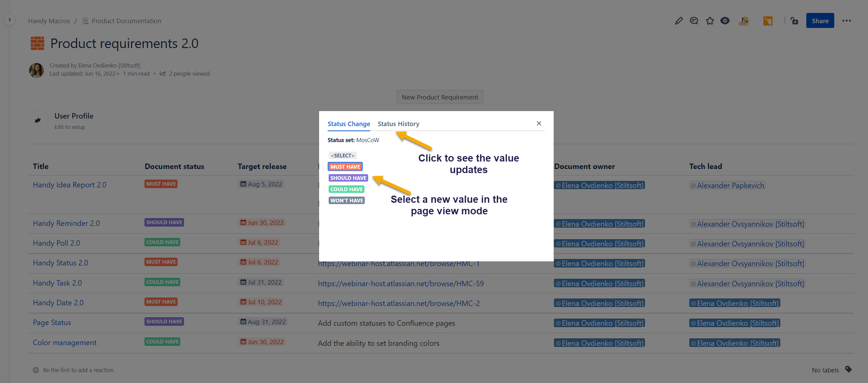Open the Handy Poll 2.0 page link
Screen dimensions: 868x383
click(x=56, y=243)
